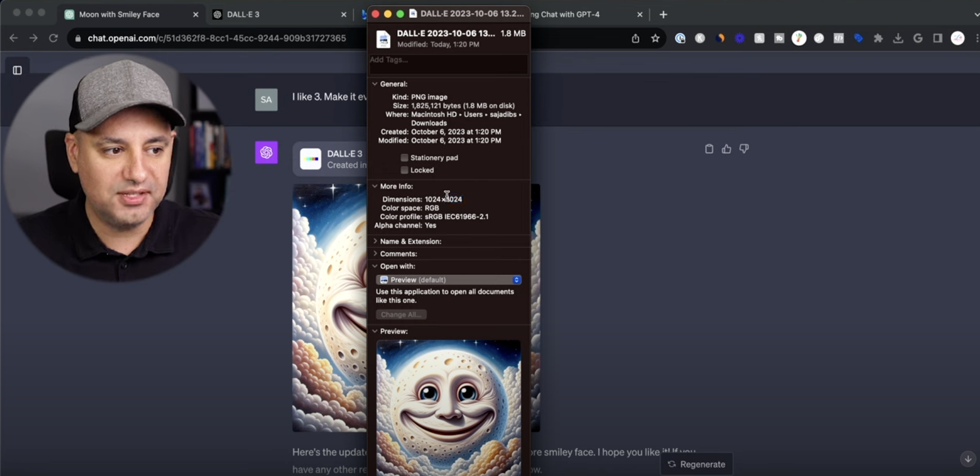Click the thumbs up feedback icon

726,149
